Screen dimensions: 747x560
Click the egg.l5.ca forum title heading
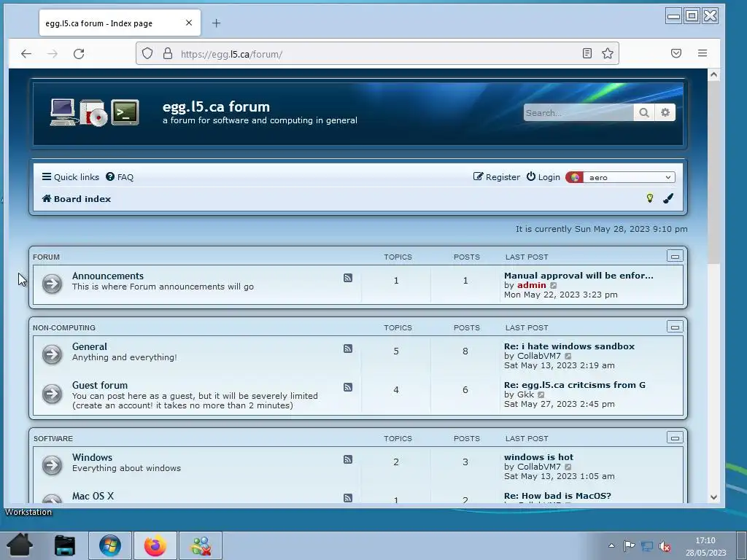point(216,106)
